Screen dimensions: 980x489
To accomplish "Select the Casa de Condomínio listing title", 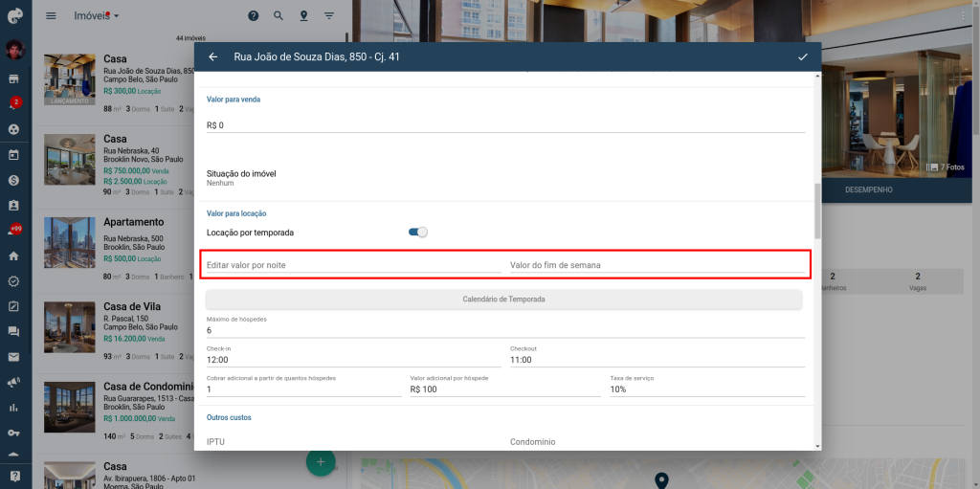I will [x=146, y=387].
